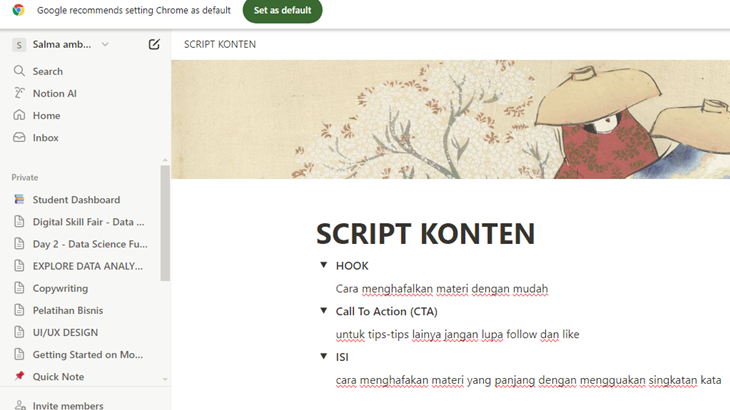Click the sidebar scrollbar thumb
The image size is (730, 410).
[x=165, y=223]
